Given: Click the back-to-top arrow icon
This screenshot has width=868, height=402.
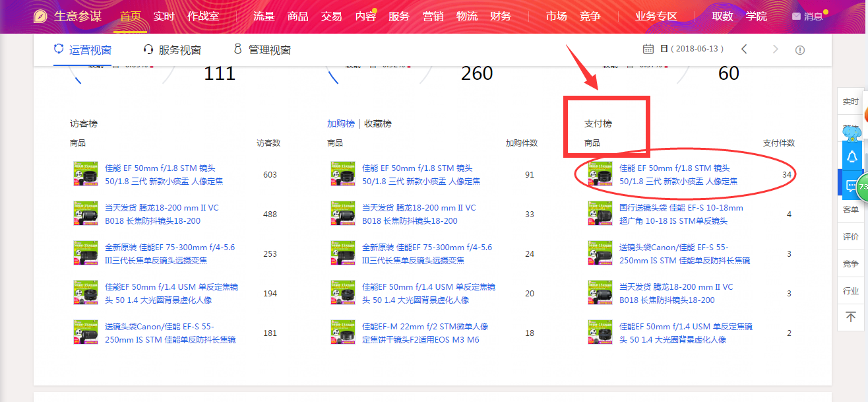Looking at the screenshot, I should 851,318.
